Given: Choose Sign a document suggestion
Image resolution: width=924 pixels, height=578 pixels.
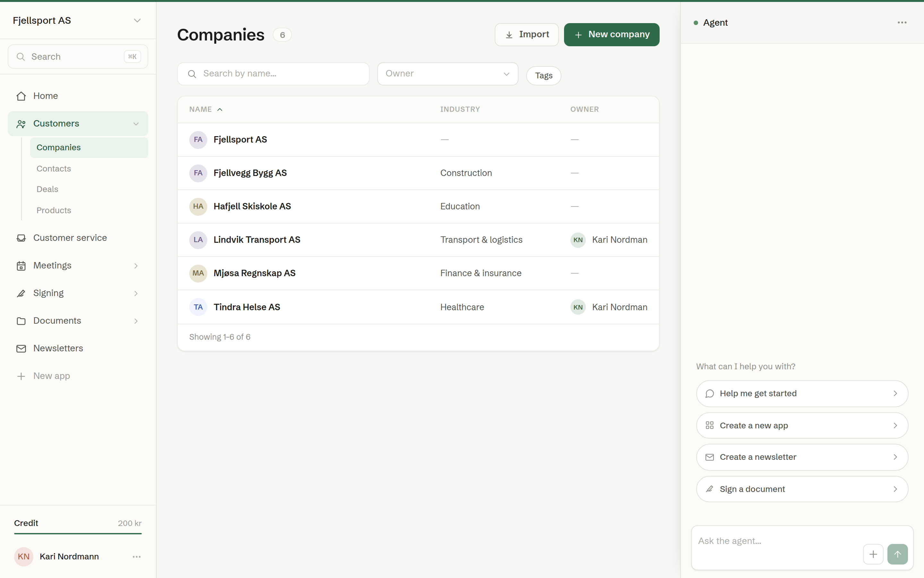Looking at the screenshot, I should coord(802,489).
